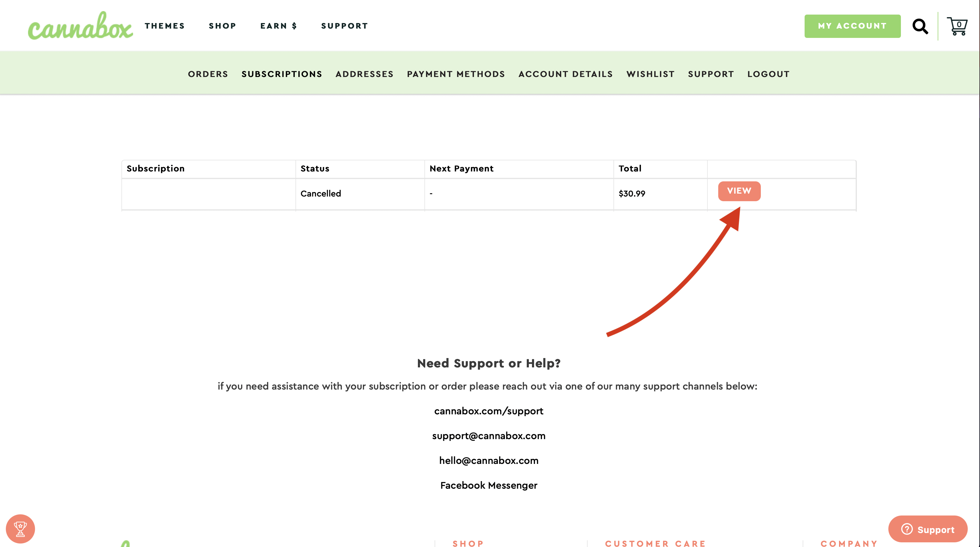
Task: Email support@cannabox.com
Action: [x=489, y=436]
